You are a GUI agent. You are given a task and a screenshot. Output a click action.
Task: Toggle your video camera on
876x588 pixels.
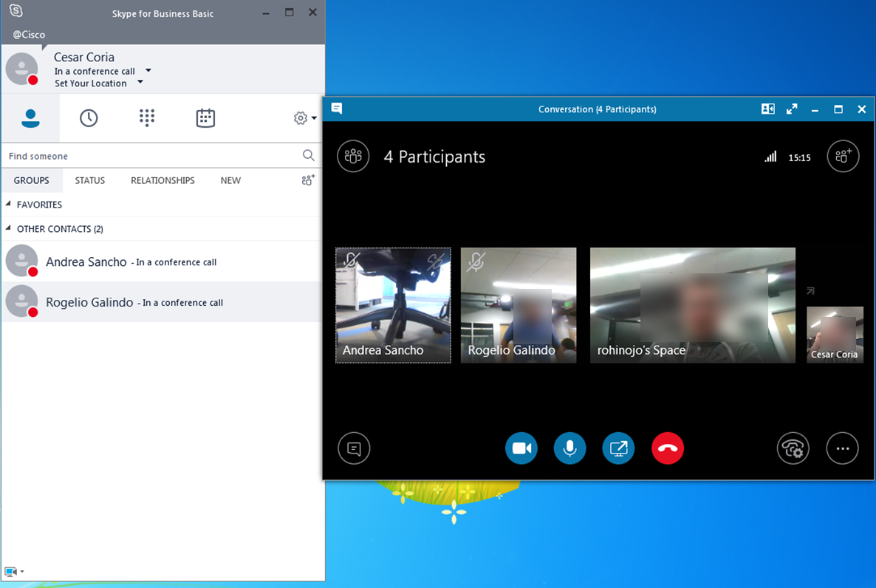pyautogui.click(x=521, y=448)
